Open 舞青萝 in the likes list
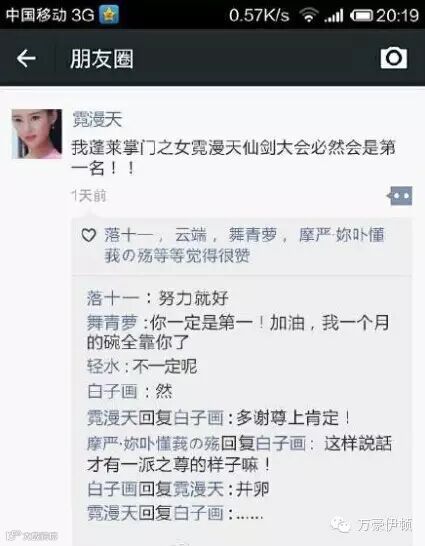Screen dimensions: 425x546 [x=253, y=235]
